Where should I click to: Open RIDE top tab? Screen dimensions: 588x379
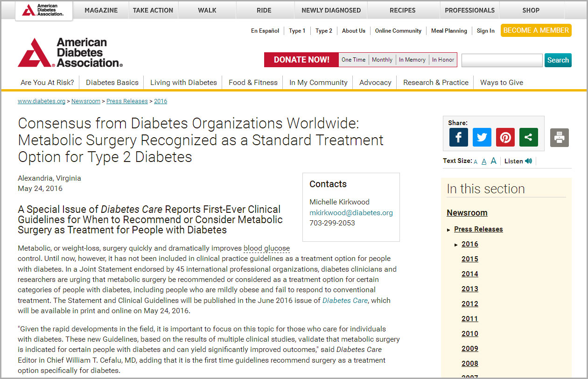pyautogui.click(x=264, y=10)
